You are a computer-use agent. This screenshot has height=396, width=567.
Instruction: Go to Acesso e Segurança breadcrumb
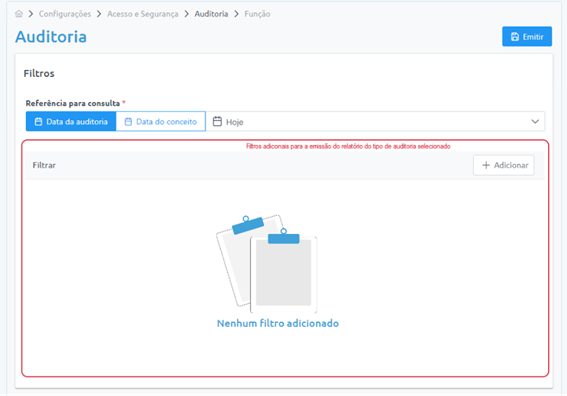click(142, 14)
